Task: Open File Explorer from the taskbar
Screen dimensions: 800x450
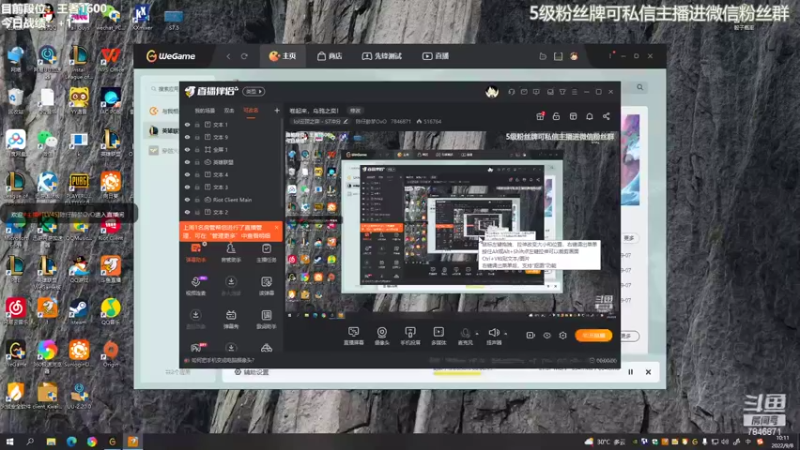Action: [x=51, y=441]
